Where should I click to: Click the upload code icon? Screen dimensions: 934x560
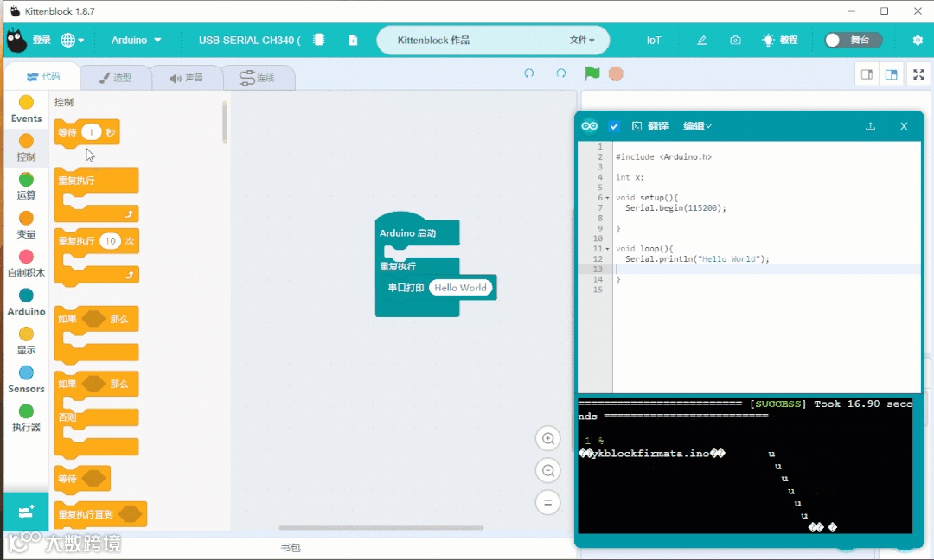pyautogui.click(x=870, y=126)
